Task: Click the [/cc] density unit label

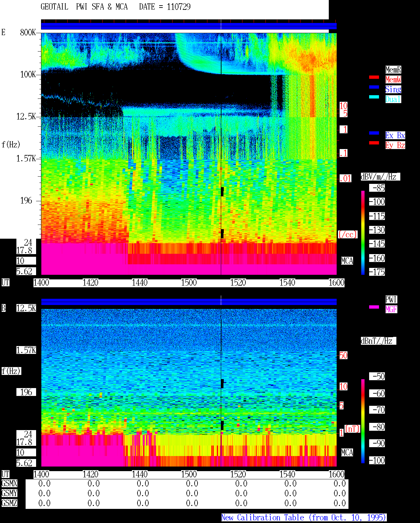Action: pyautogui.click(x=347, y=234)
